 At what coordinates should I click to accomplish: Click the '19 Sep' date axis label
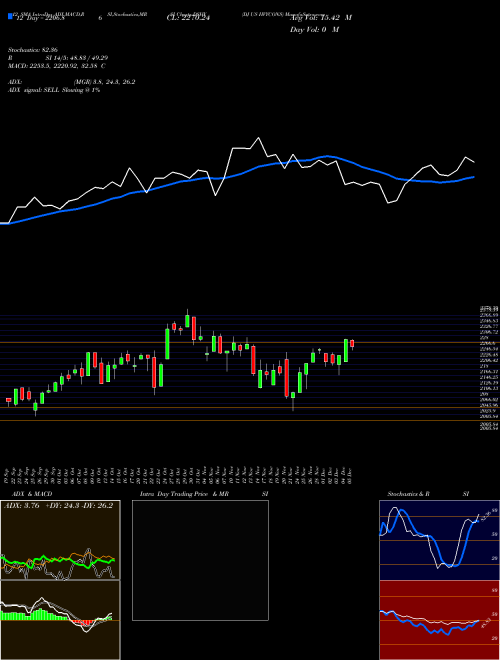tap(8, 475)
